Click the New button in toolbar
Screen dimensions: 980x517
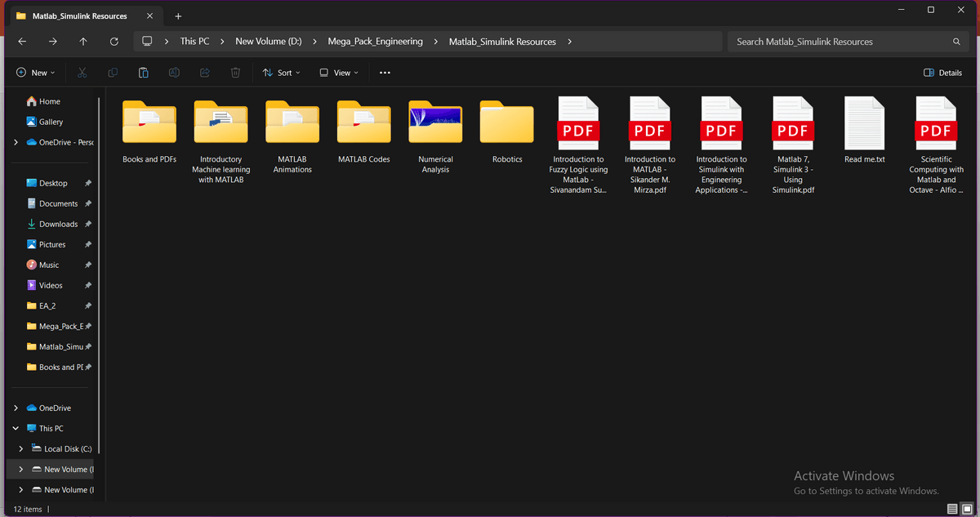tap(35, 73)
